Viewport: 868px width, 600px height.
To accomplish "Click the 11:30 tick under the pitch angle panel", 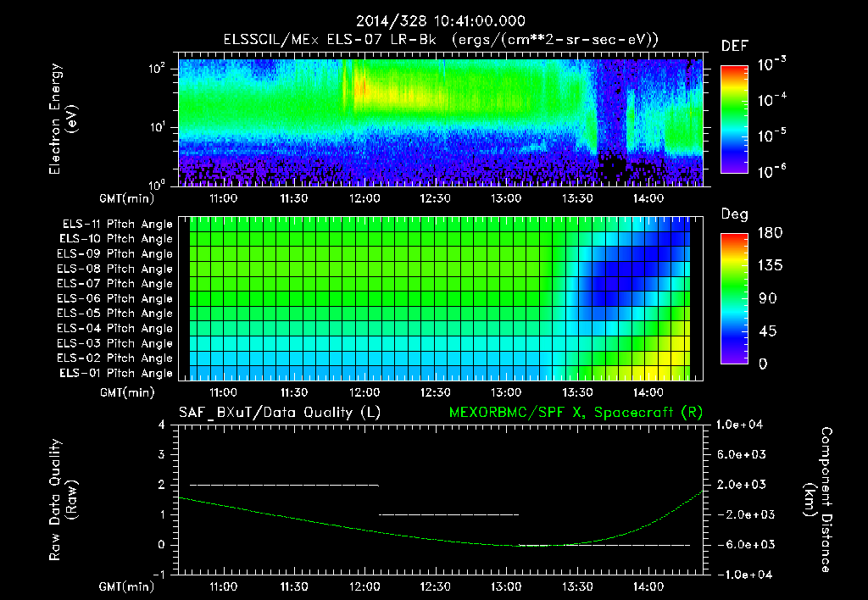I will pos(293,392).
